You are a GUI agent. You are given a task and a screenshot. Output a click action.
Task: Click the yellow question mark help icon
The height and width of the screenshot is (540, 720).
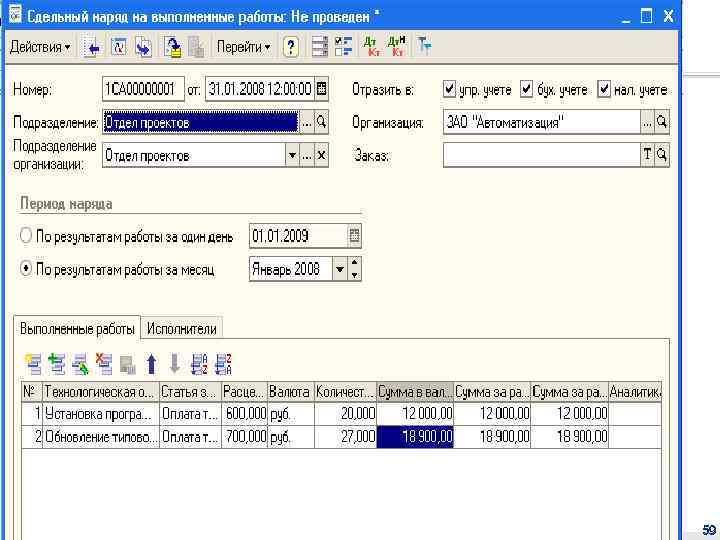tap(290, 47)
